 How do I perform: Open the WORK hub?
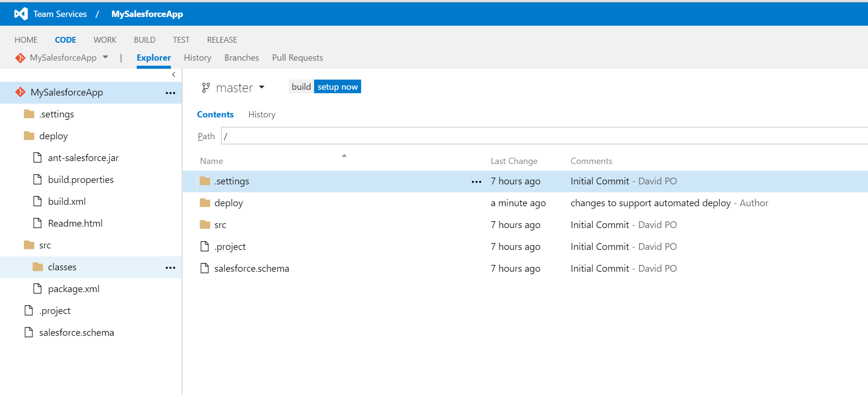pos(105,40)
